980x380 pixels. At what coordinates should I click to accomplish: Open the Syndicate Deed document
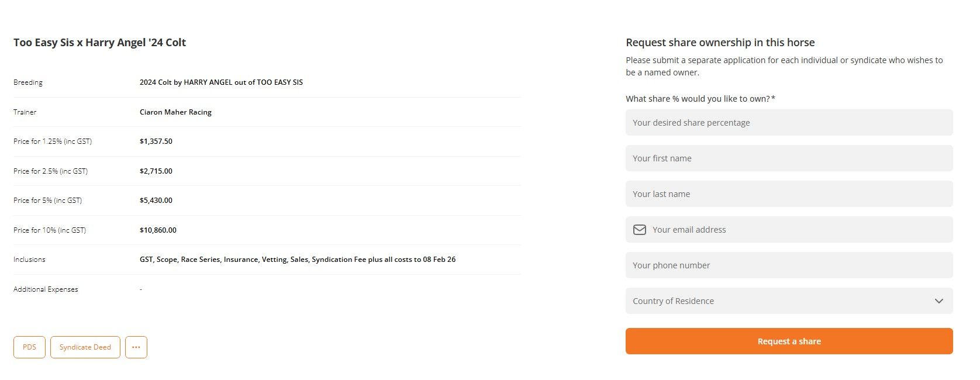85,347
